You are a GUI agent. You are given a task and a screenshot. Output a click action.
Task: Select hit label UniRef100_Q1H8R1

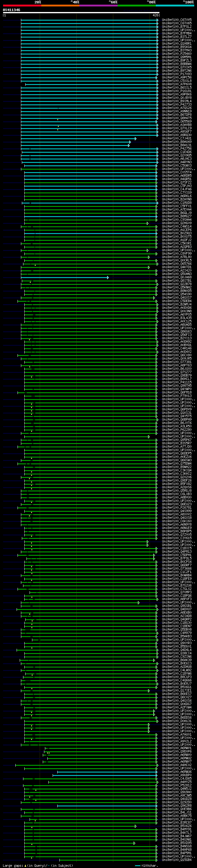[x=177, y=43]
